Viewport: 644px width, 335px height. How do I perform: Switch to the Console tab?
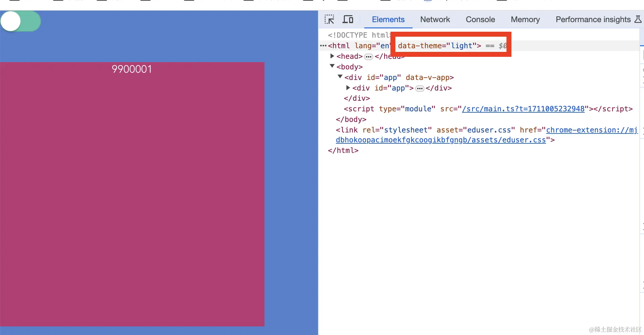coord(480,19)
